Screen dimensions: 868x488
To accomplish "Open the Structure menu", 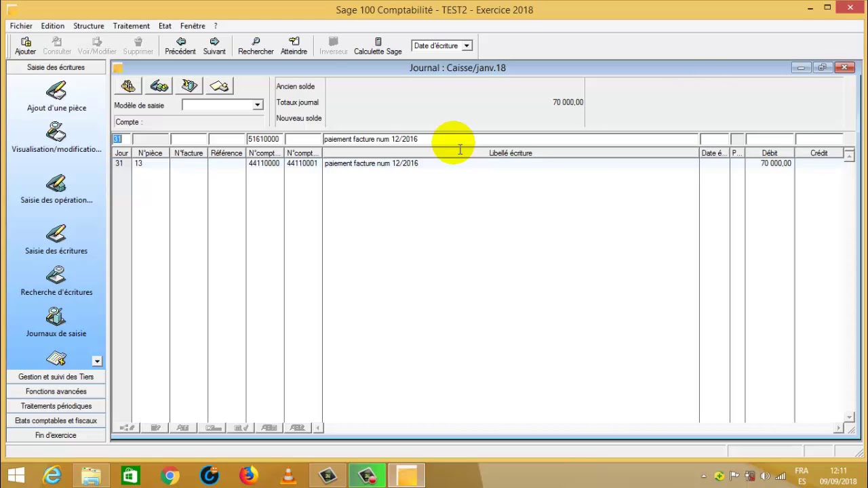I will tap(89, 26).
